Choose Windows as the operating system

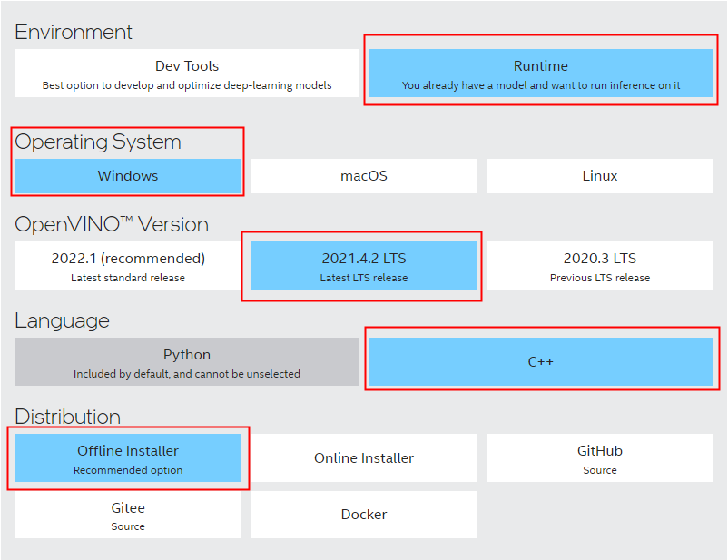[128, 176]
